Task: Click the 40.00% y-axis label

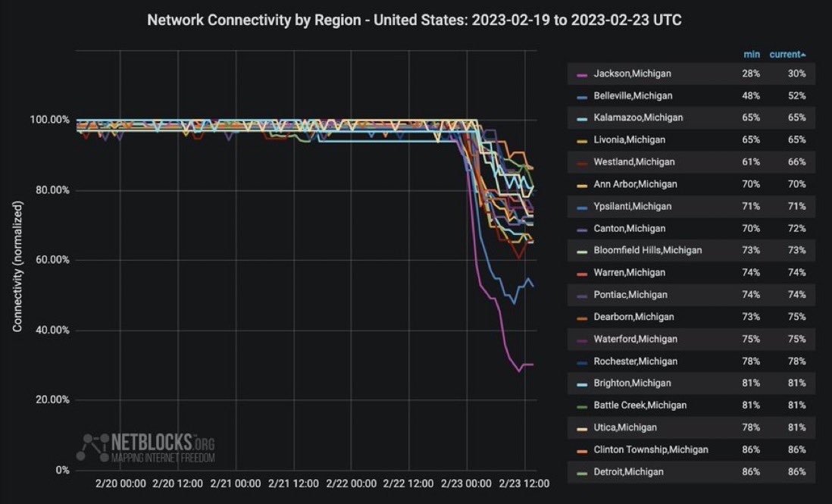Action: tap(52, 330)
